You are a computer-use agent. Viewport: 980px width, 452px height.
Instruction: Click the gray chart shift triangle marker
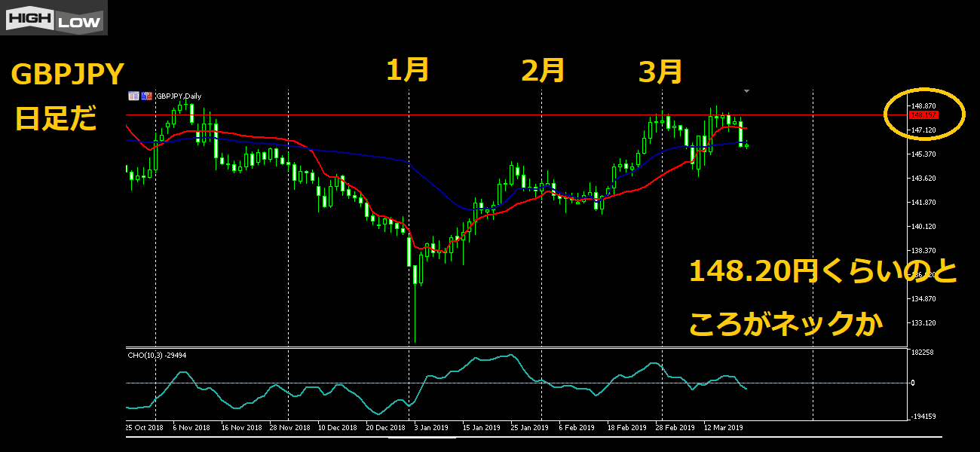[746, 91]
